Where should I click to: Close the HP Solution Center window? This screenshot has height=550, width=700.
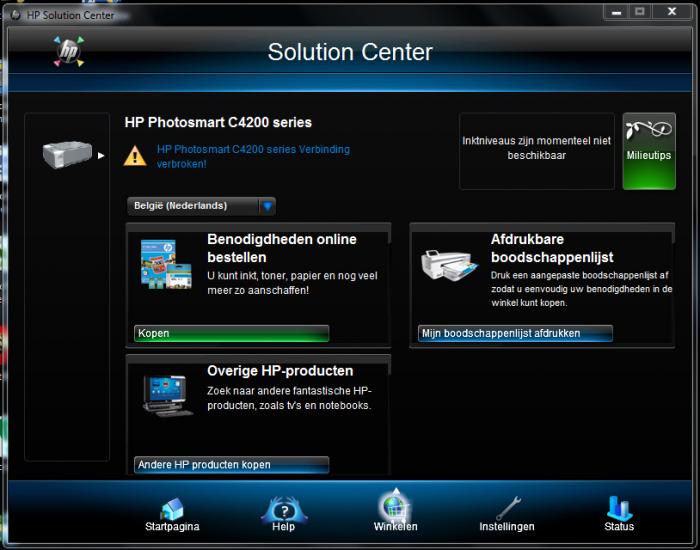672,12
